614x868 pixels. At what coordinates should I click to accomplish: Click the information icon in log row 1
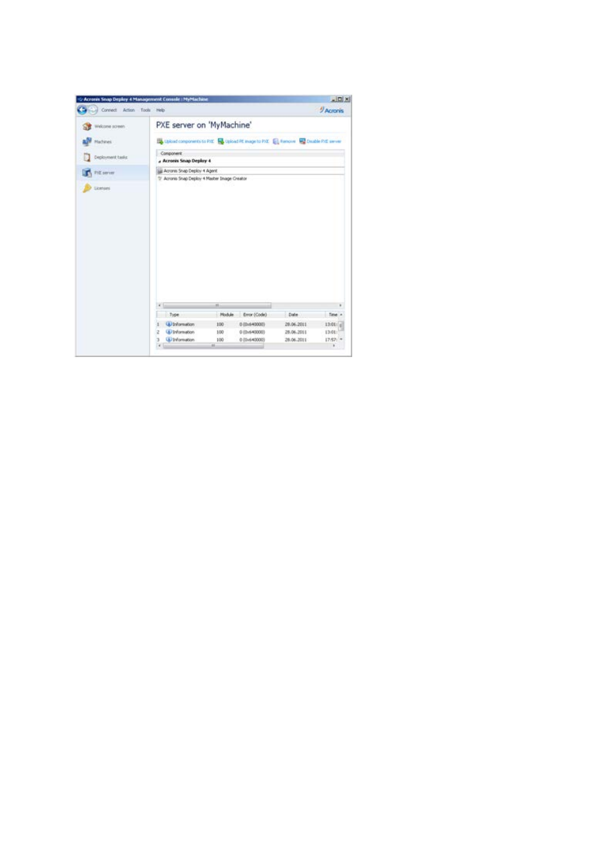(x=169, y=324)
